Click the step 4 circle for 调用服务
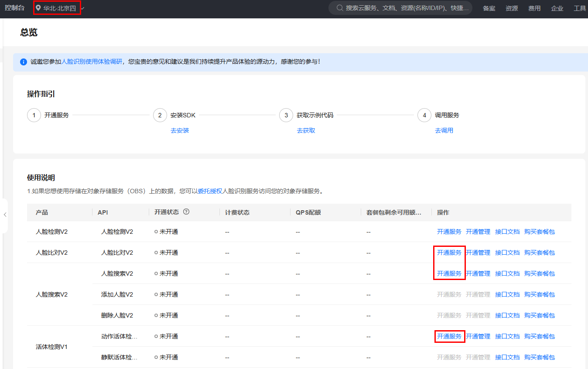588x369 pixels. 424,115
